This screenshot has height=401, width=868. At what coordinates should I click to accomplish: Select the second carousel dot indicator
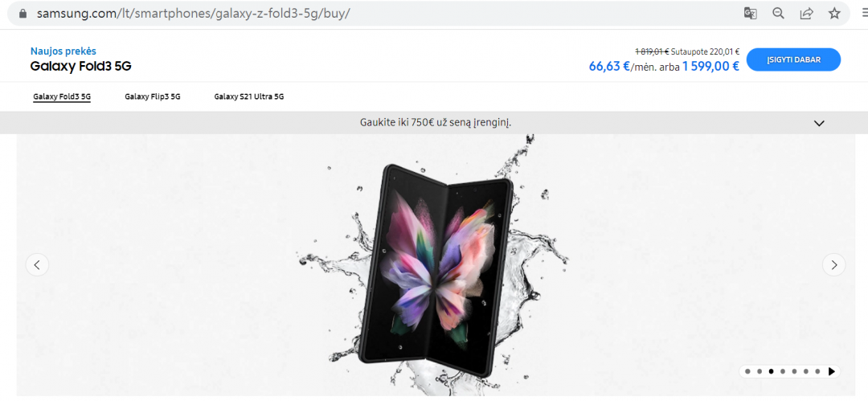(759, 371)
